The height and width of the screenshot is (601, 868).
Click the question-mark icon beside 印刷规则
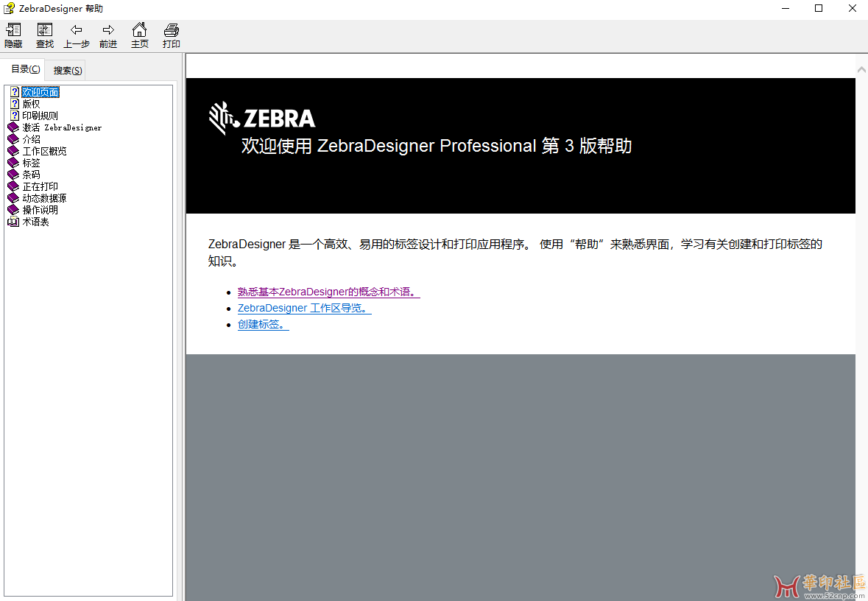[15, 115]
